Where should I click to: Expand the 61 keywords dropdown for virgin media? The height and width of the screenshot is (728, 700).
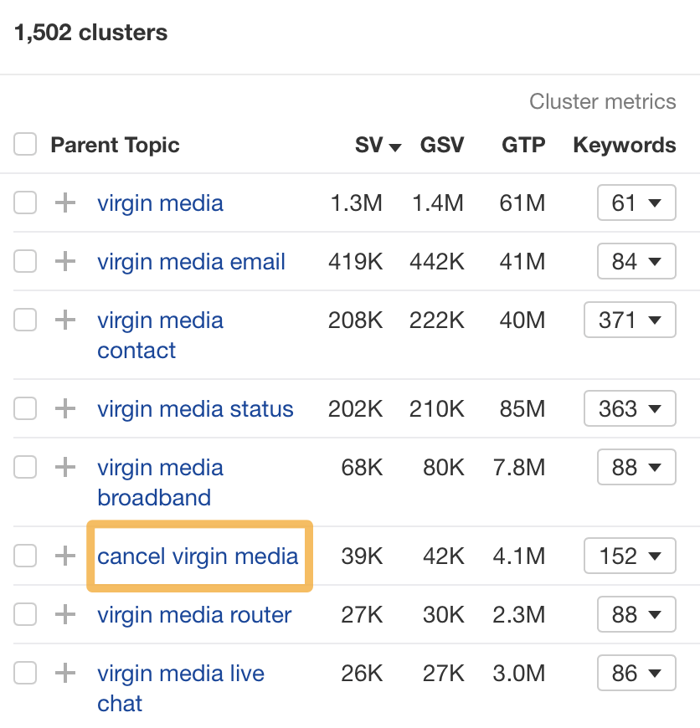(x=636, y=203)
